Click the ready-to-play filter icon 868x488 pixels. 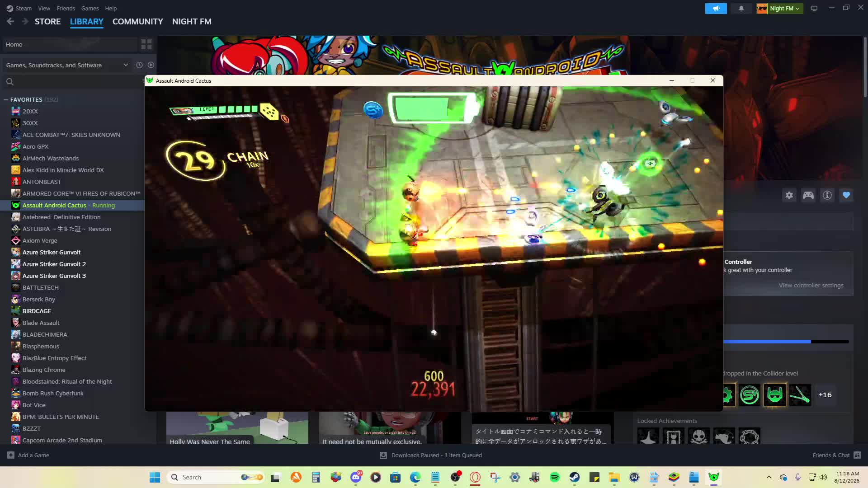point(151,65)
